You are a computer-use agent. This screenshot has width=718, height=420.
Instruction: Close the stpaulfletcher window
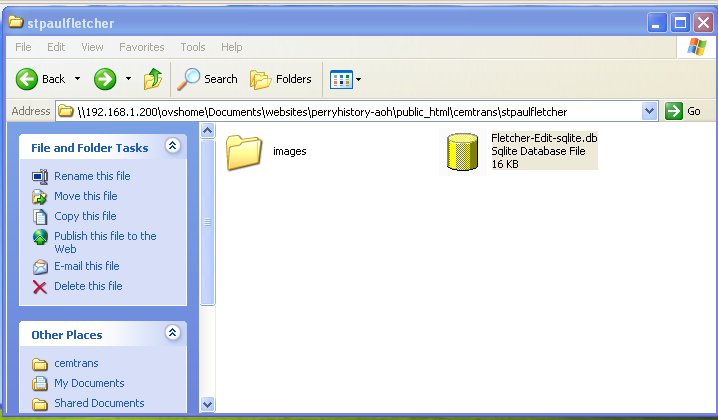point(703,22)
